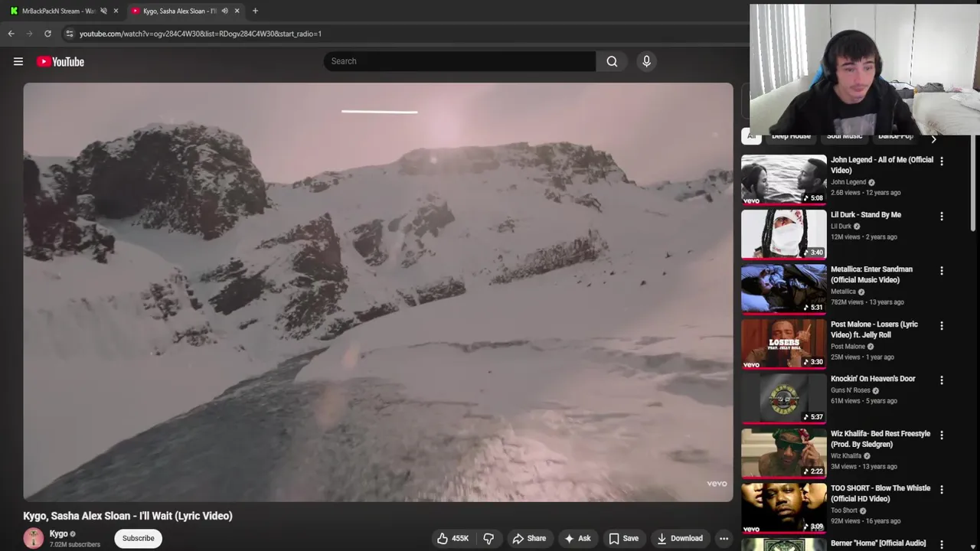Open the YouTube hamburger guide menu
The width and height of the screenshot is (980, 551).
18,61
